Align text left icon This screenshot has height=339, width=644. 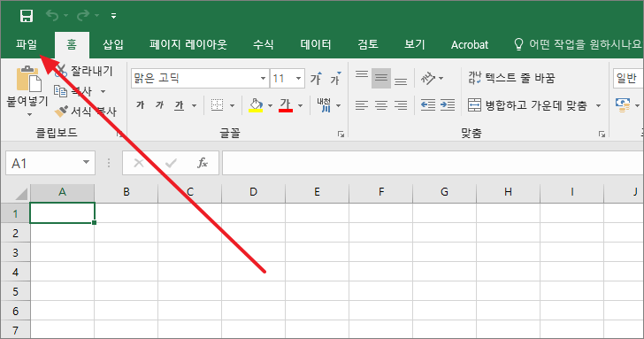pos(362,105)
